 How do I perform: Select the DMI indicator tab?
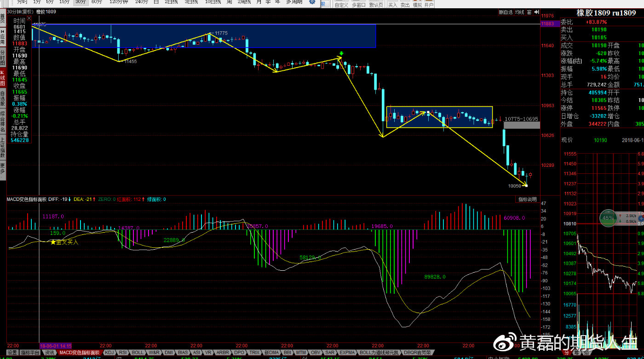point(169,353)
